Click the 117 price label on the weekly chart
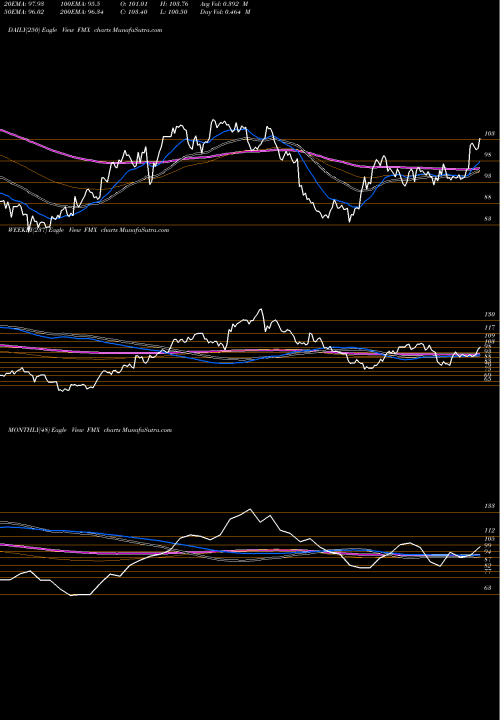Viewport: 500px width, 720px height. [489, 328]
